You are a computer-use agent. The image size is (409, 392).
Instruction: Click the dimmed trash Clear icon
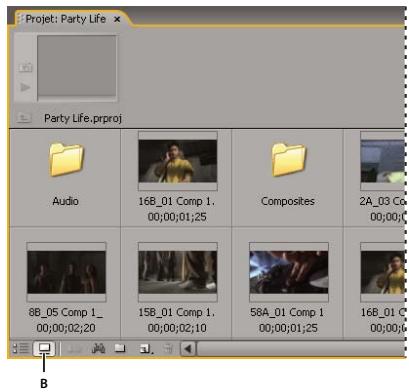click(168, 349)
